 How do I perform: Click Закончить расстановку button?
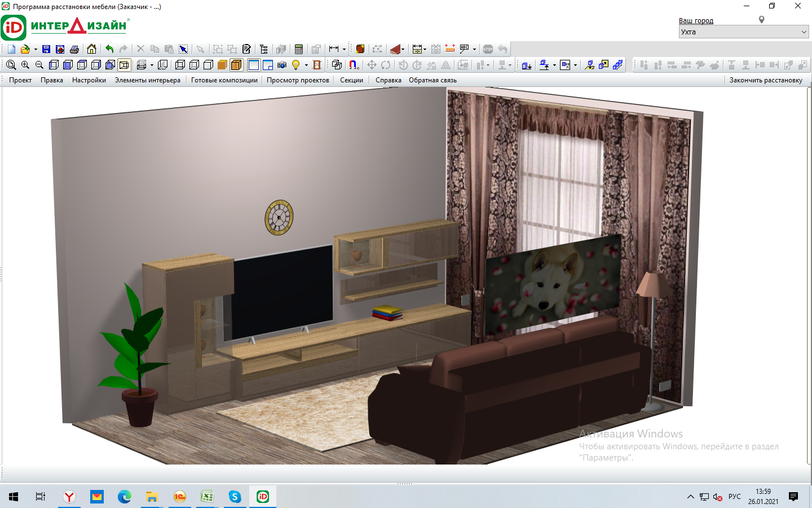click(x=766, y=80)
